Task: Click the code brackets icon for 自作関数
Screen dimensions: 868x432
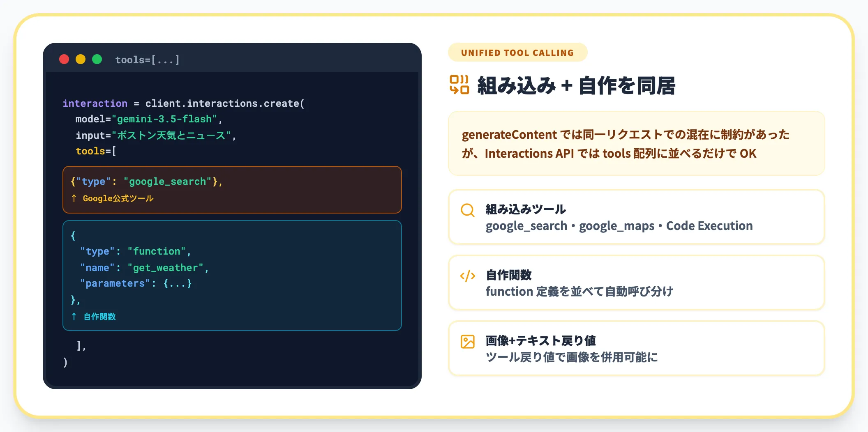Action: pos(468,276)
